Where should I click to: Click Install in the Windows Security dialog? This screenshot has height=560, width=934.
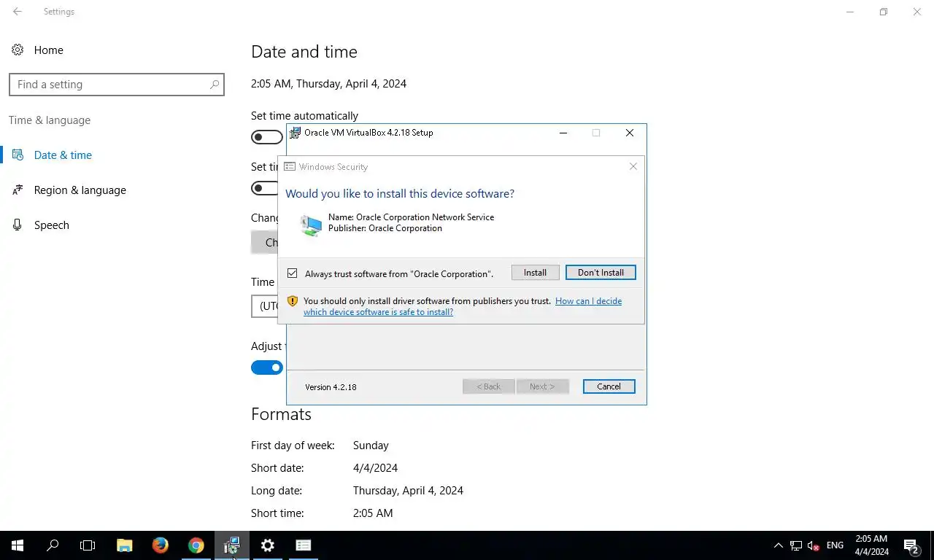(535, 273)
